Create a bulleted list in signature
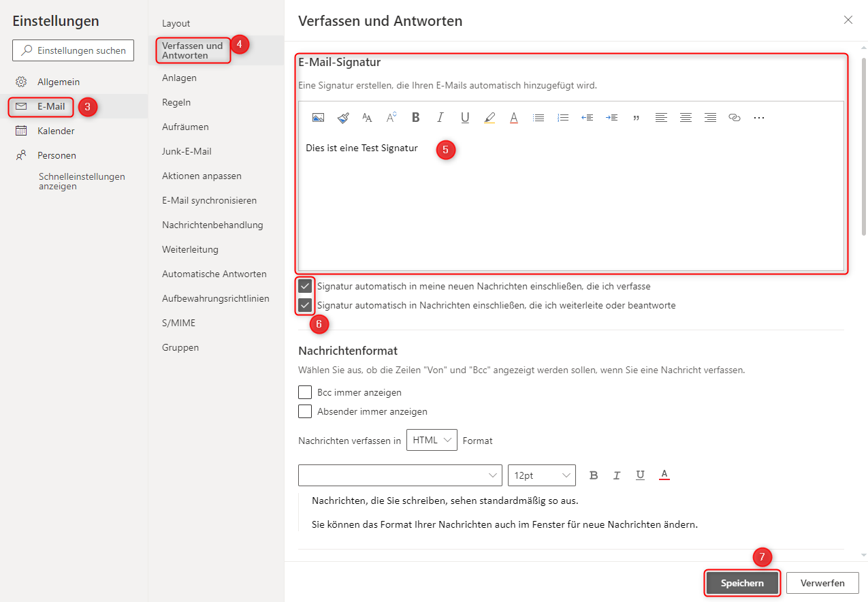The image size is (868, 602). pos(539,118)
